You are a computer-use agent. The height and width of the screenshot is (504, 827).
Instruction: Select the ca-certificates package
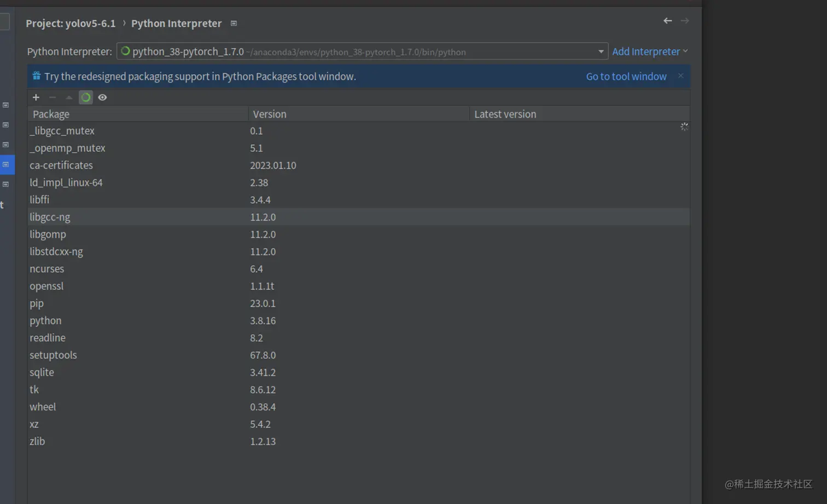click(x=359, y=165)
